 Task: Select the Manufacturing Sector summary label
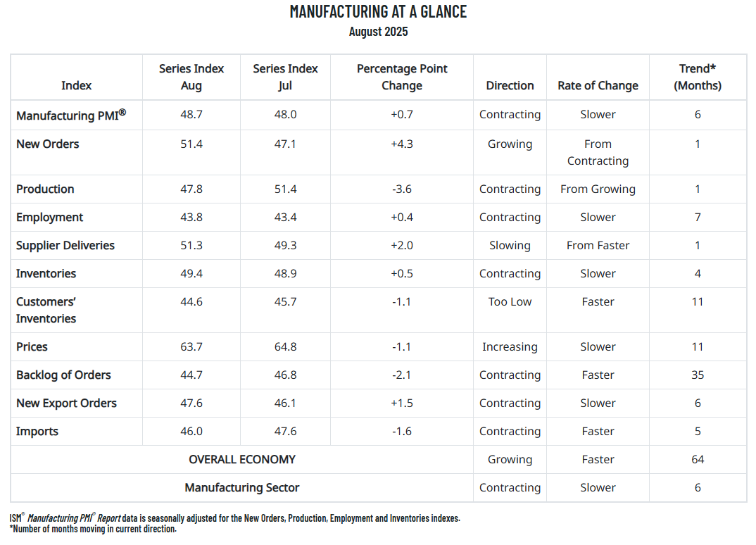tap(242, 488)
